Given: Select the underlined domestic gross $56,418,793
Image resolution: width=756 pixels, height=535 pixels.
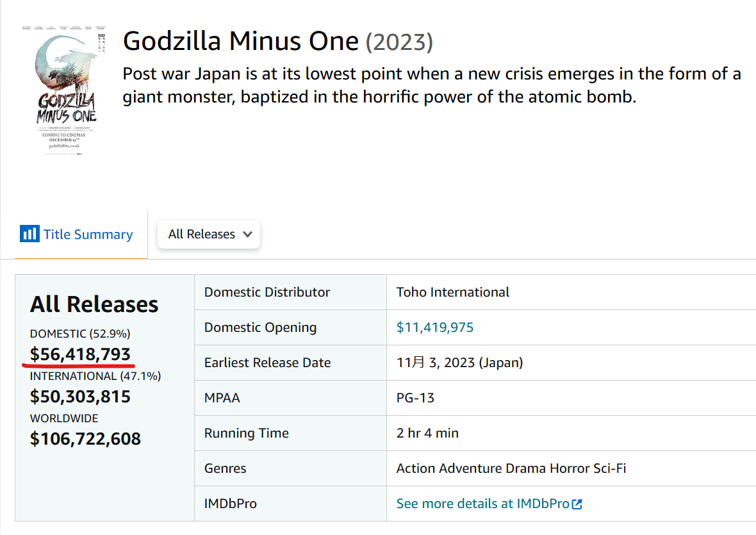Looking at the screenshot, I should coord(80,354).
